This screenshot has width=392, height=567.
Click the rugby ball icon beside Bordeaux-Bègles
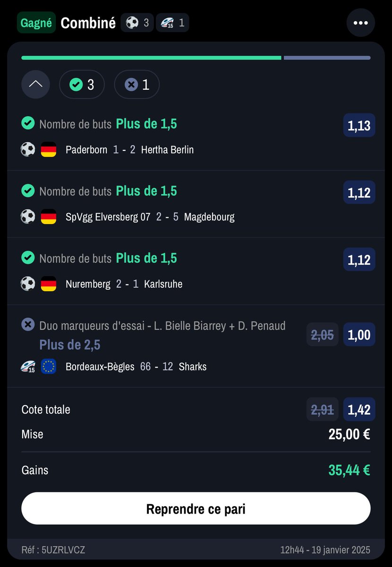(x=28, y=367)
